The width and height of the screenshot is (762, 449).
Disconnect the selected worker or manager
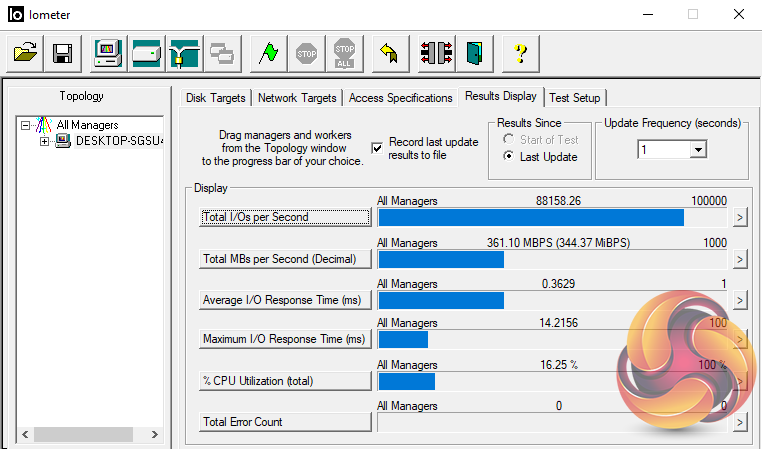436,53
